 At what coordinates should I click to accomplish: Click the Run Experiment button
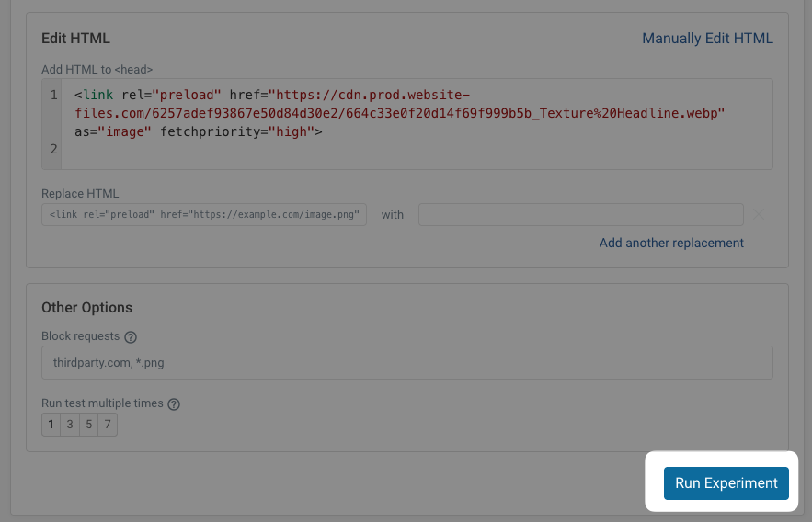(x=726, y=483)
